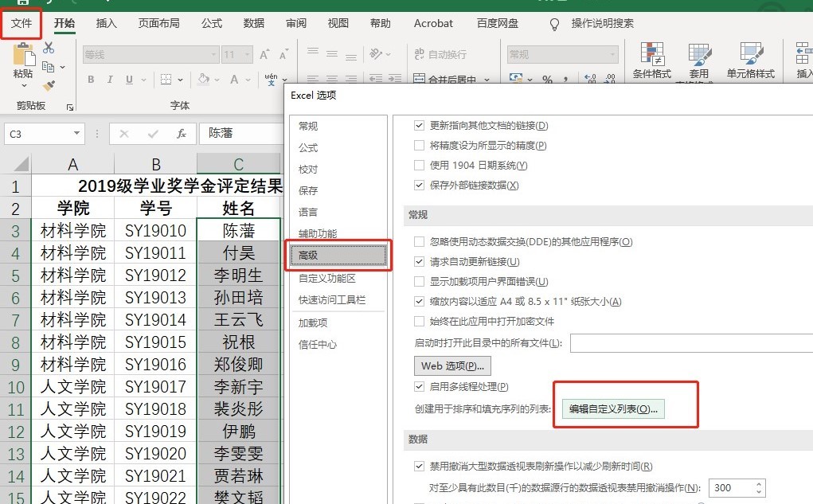Expand the Copy dropdown arrow
Screen dimensions: 813x504
coord(63,67)
